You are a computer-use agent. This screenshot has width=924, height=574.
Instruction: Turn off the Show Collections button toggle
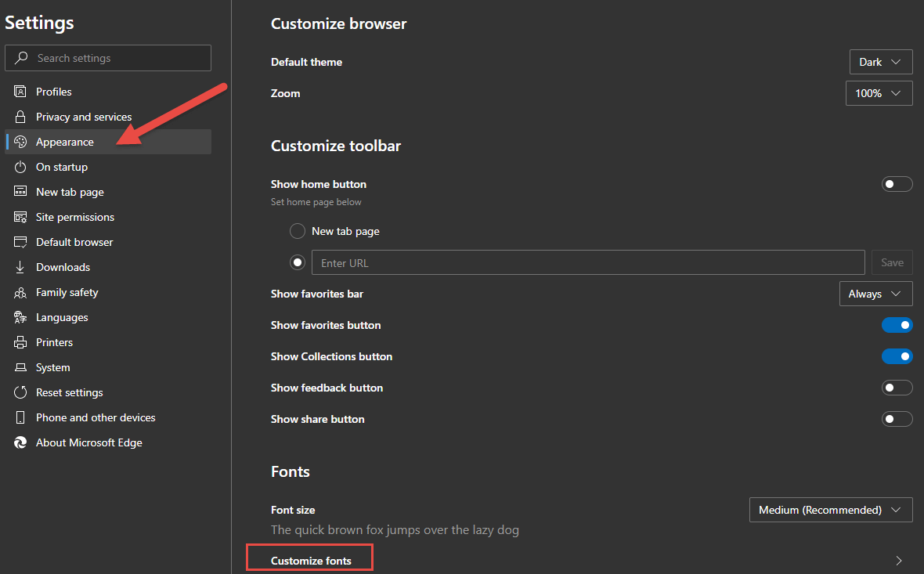pos(897,356)
